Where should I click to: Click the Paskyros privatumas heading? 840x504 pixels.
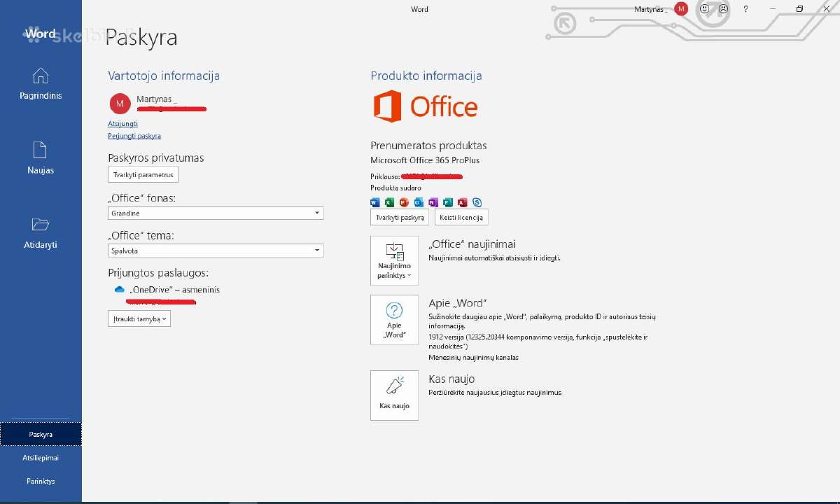tap(156, 158)
